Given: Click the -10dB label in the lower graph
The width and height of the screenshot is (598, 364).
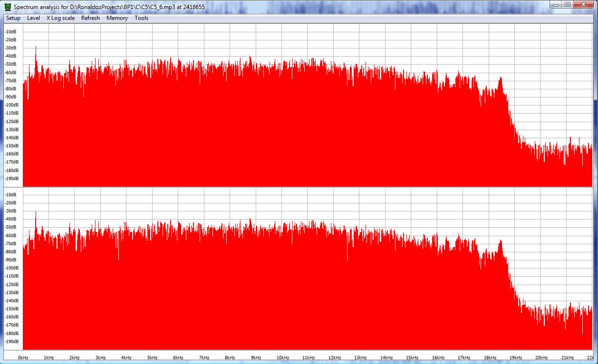Looking at the screenshot, I should click(x=11, y=194).
